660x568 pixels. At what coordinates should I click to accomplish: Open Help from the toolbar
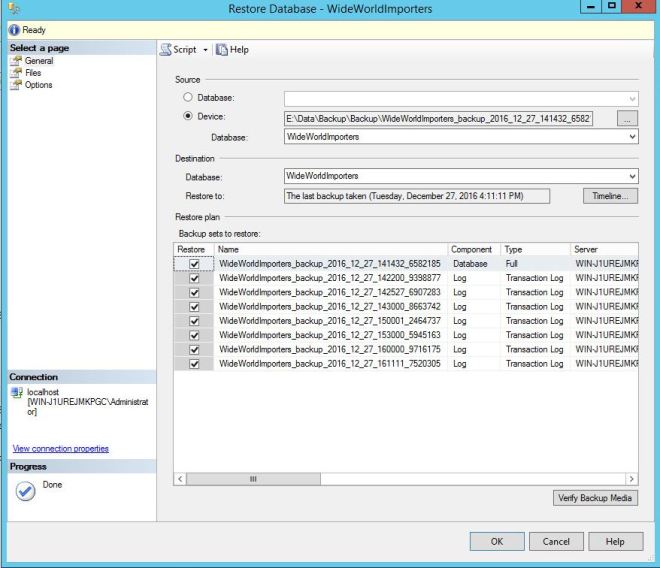point(232,50)
